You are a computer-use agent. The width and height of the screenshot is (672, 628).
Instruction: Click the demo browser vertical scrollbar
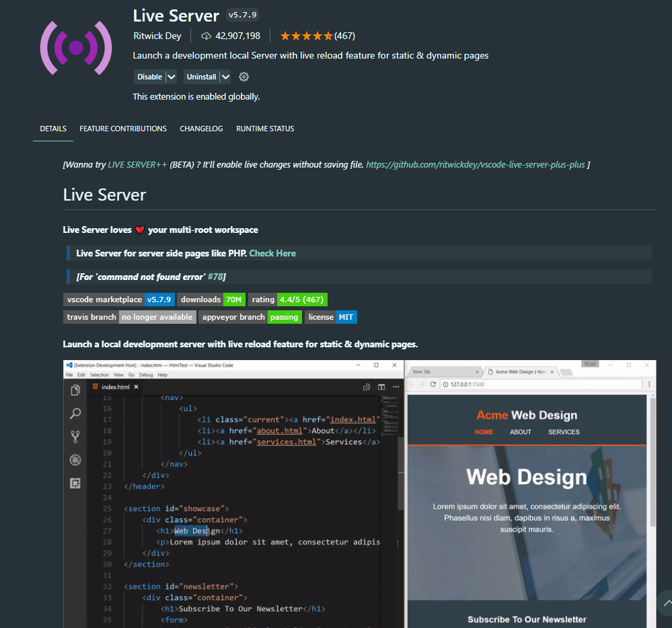[652, 462]
